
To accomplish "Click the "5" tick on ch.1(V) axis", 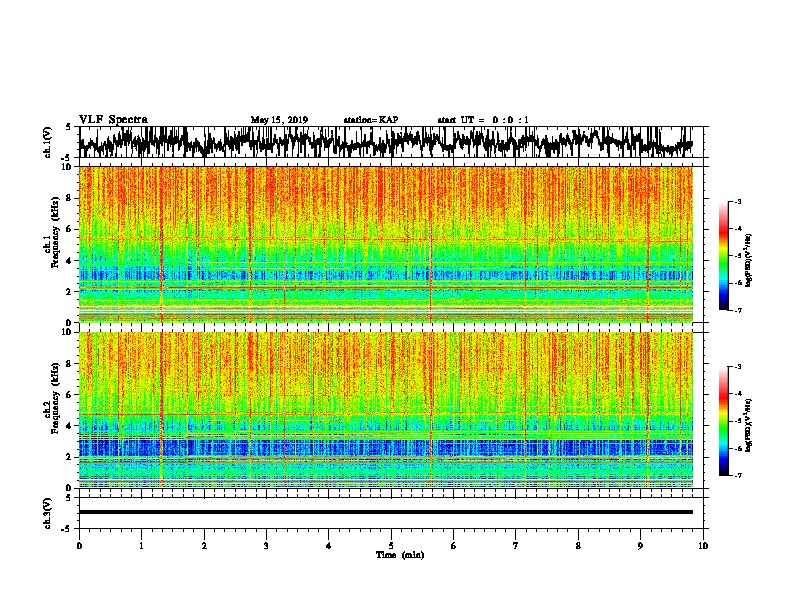I will point(68,127).
